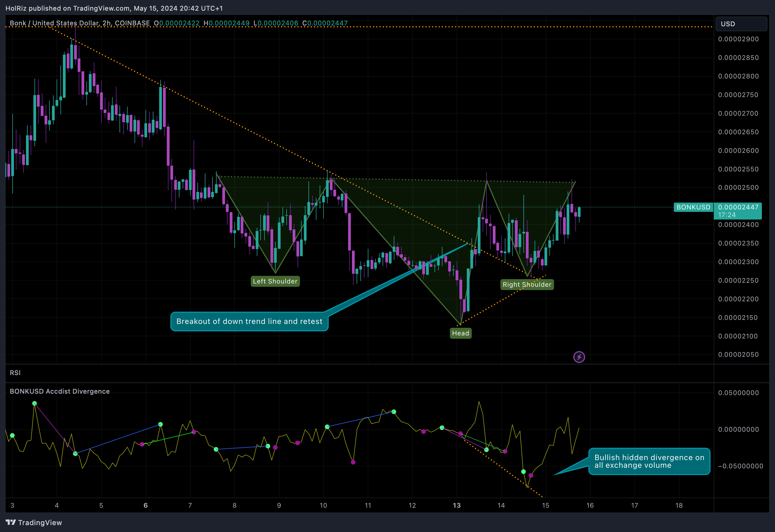The width and height of the screenshot is (775, 532).
Task: Click the RSI indicator pane label
Action: (15, 373)
